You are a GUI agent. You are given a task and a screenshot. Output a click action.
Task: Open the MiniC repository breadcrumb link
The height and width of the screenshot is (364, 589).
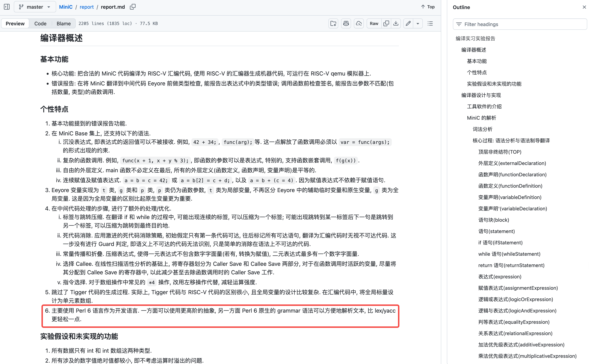pyautogui.click(x=66, y=7)
